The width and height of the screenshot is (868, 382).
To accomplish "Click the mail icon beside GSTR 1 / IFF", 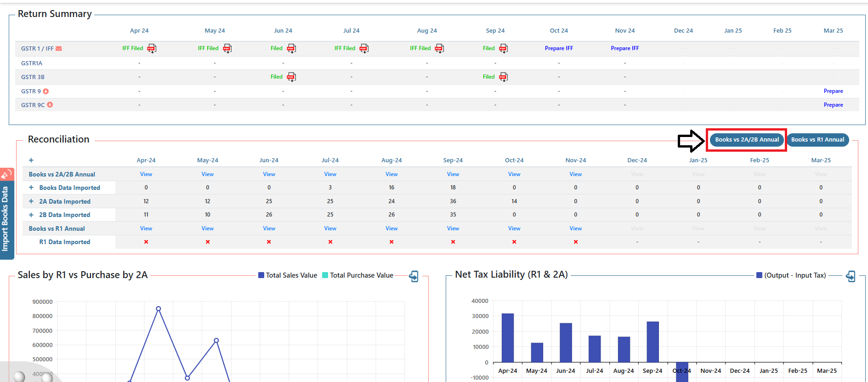I will (59, 48).
